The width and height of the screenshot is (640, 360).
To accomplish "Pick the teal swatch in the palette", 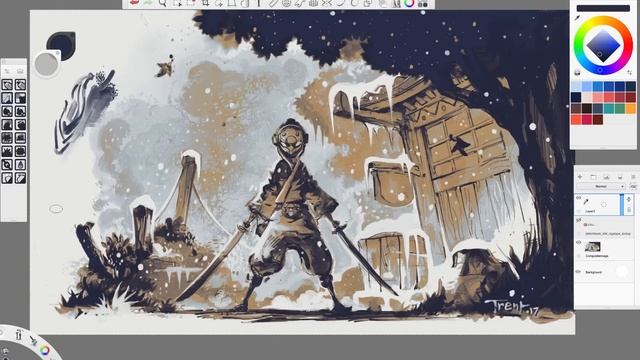I will [609, 108].
